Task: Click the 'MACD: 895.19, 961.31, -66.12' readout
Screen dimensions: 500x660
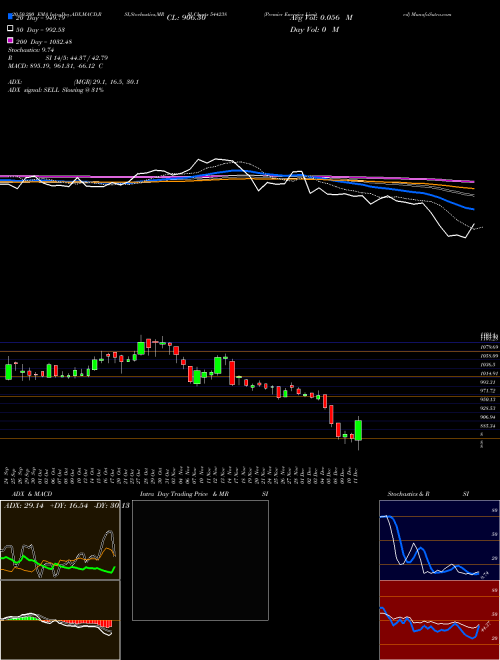Action: pos(55,66)
